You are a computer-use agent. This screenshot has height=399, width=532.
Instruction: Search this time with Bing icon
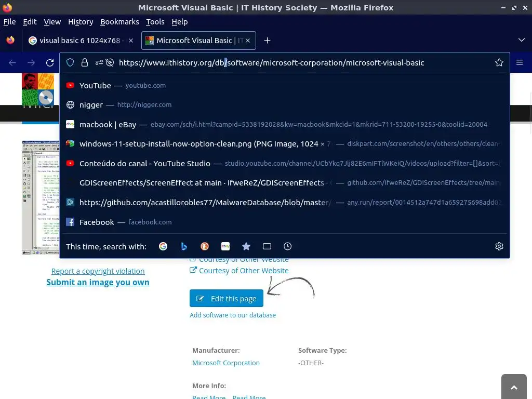click(184, 246)
